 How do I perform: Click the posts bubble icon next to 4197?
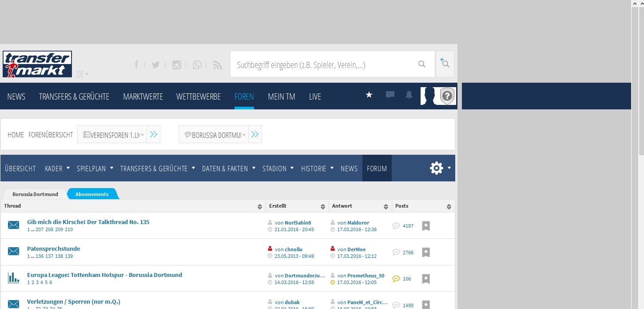click(396, 226)
